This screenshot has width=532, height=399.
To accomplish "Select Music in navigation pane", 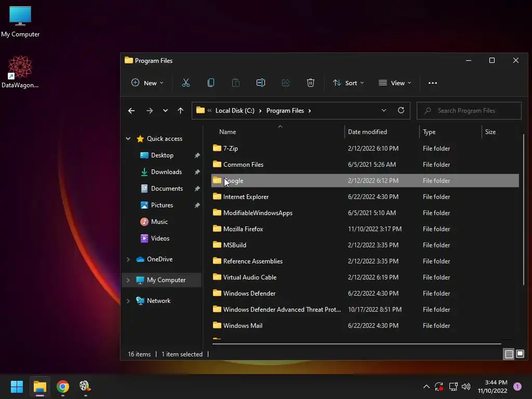I will pyautogui.click(x=159, y=222).
